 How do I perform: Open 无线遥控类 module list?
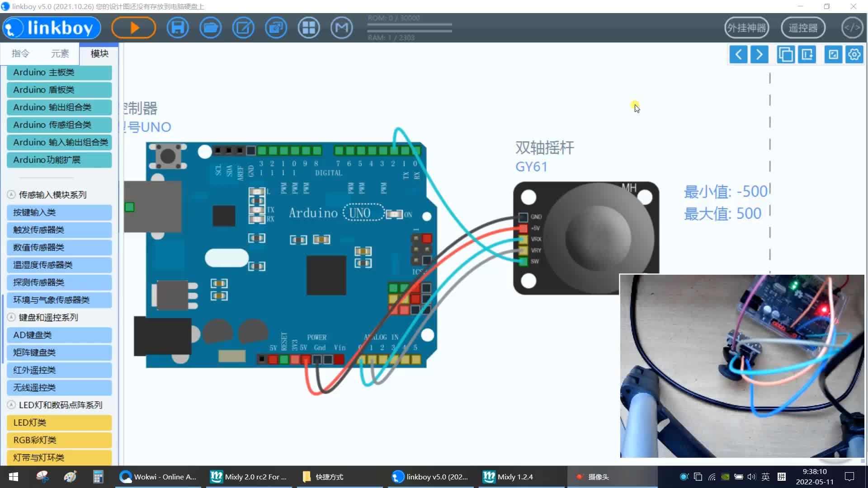59,388
